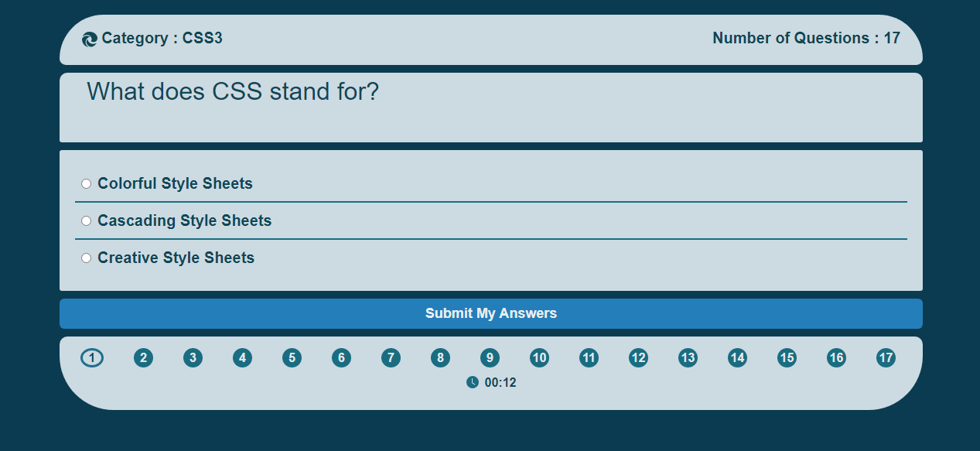Click the question text 'What does CSS stand for?'
Screen dimensions: 980x451
(x=233, y=92)
